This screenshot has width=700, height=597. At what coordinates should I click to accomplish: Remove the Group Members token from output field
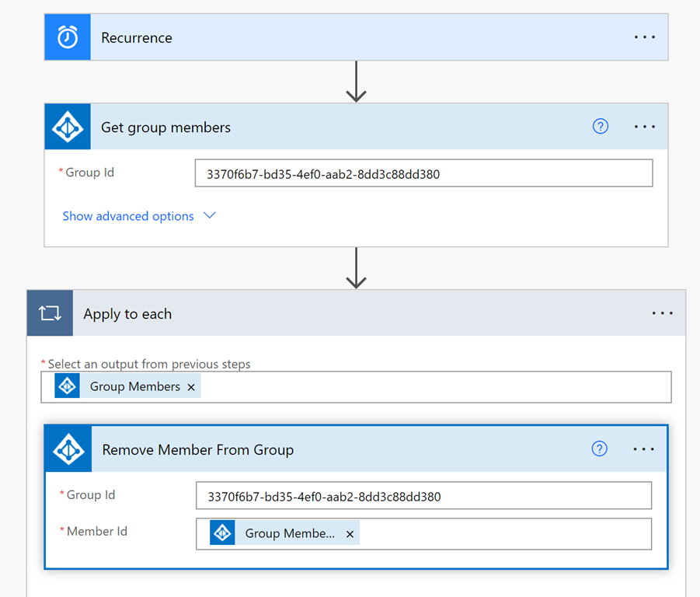click(191, 387)
